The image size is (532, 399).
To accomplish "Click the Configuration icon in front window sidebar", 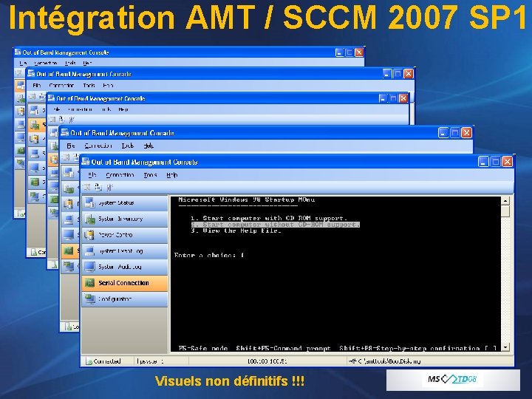I will [x=90, y=299].
